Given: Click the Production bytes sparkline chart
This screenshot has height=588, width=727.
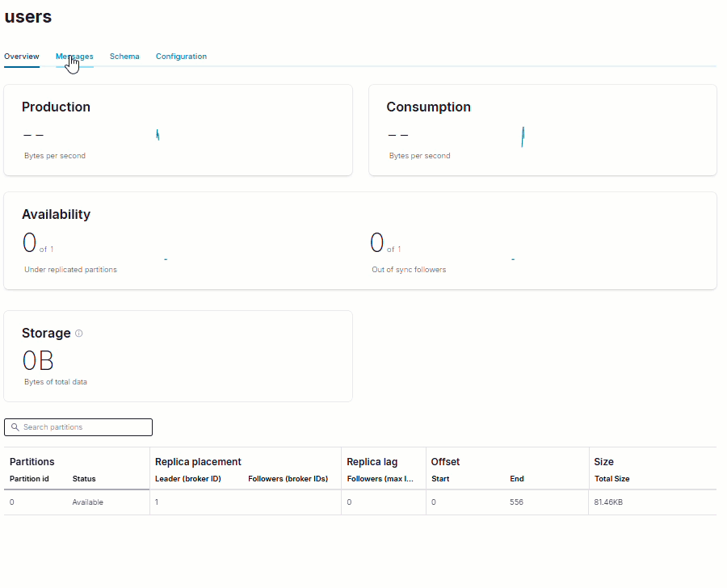Looking at the screenshot, I should (158, 135).
